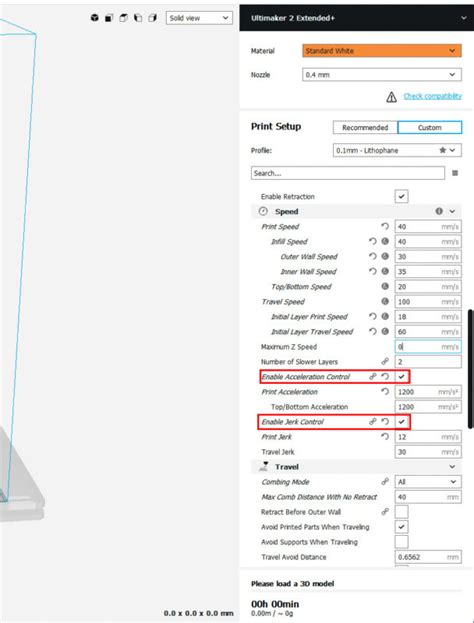Switch to front view cube icon
Viewport: 474px width, 623px height.
coord(109,18)
